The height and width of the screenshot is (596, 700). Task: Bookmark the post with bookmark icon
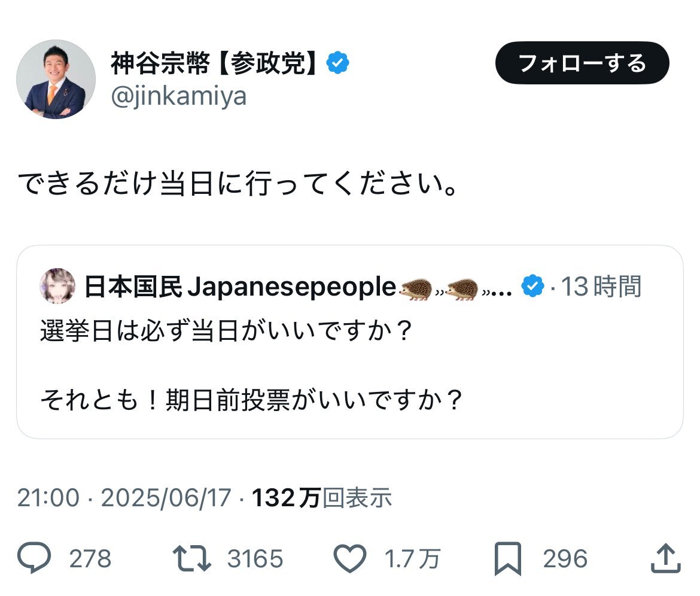508,558
